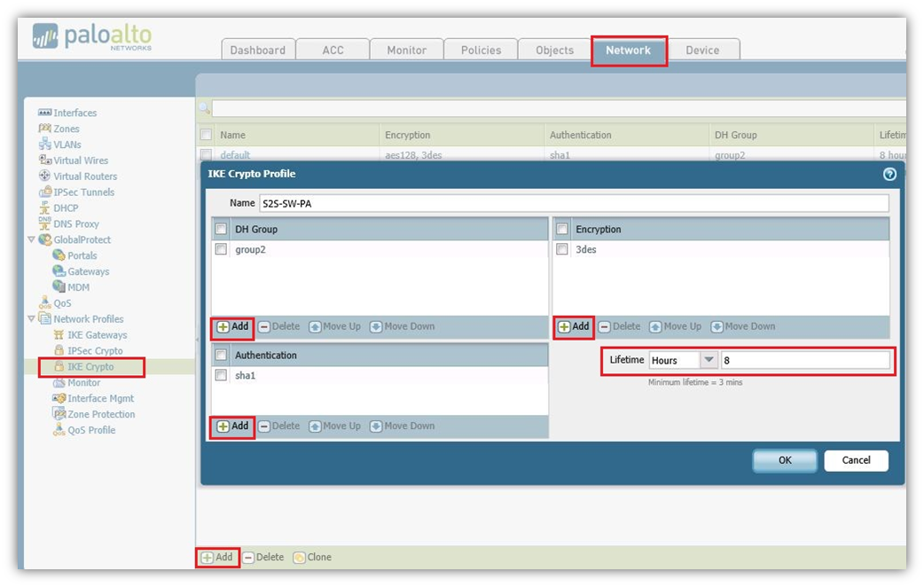Switch to the Policies tab
Viewport: 924px width, 587px height.
click(481, 51)
